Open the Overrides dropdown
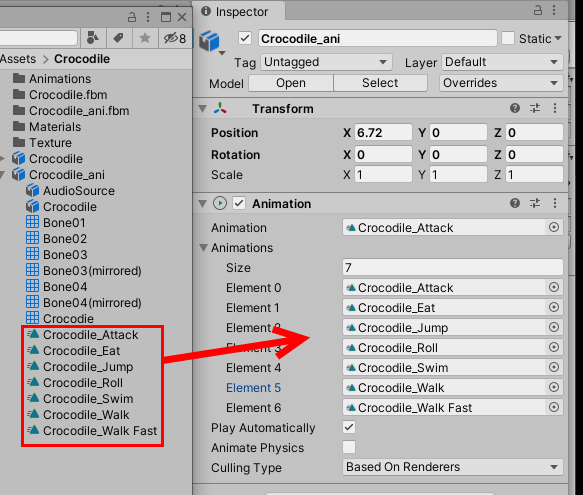 click(x=501, y=83)
